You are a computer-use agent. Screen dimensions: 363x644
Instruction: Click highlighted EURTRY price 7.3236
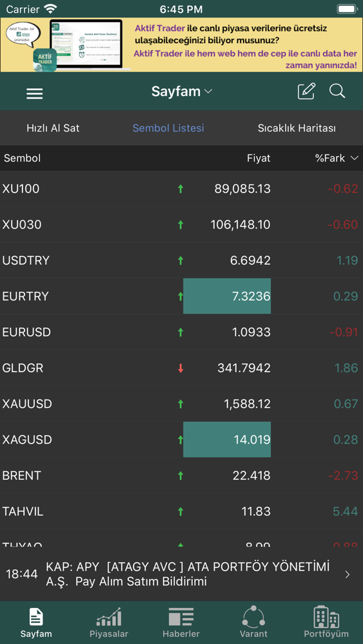[227, 296]
